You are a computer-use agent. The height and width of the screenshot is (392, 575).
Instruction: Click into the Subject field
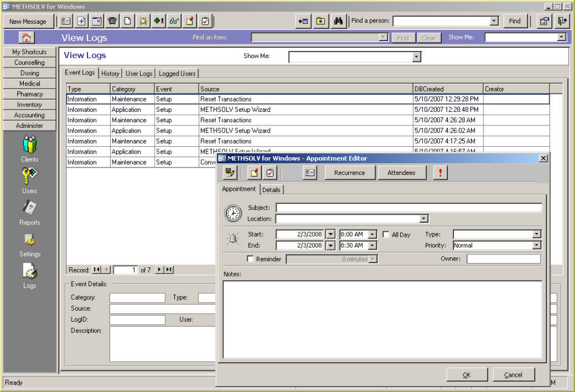point(409,207)
